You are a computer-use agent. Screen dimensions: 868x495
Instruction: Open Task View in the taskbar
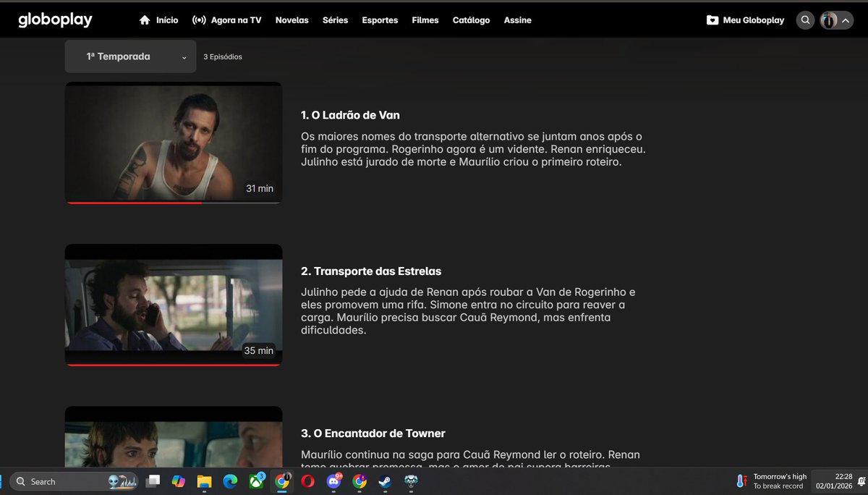click(x=153, y=481)
